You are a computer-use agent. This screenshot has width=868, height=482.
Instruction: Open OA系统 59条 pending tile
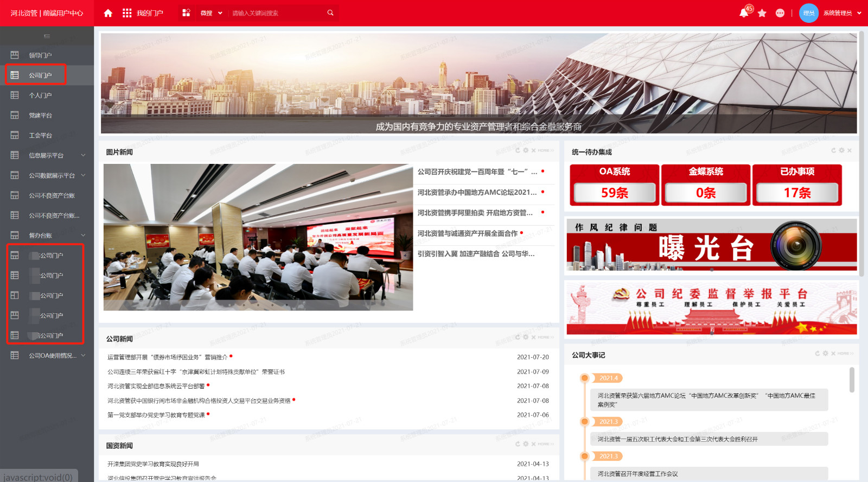point(615,185)
